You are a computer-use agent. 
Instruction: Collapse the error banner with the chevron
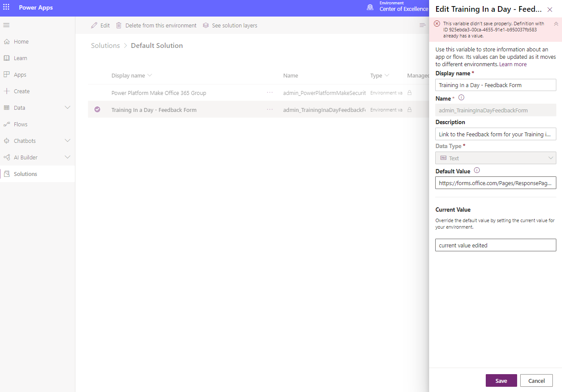point(556,24)
